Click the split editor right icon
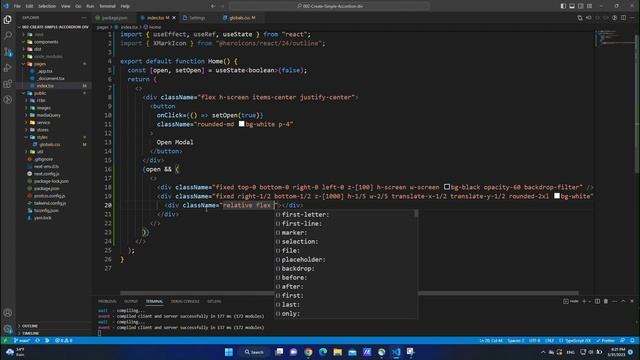 [623, 18]
